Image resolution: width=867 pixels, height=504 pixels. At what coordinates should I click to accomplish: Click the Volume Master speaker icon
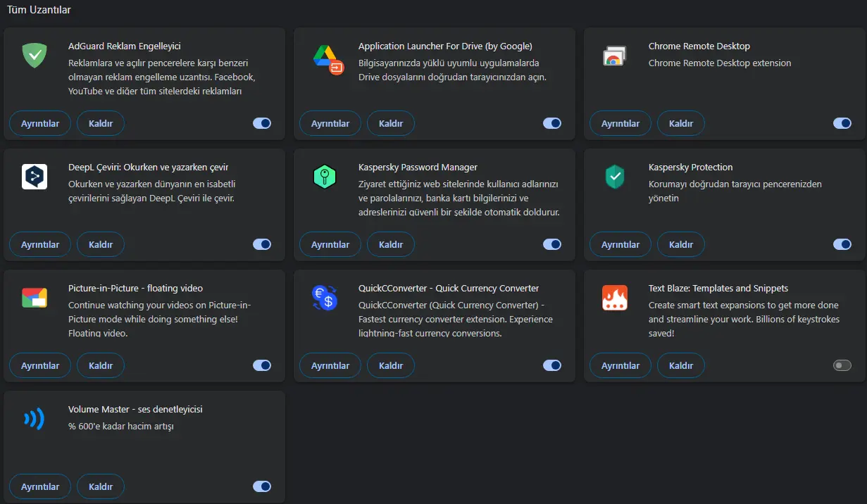(x=34, y=419)
